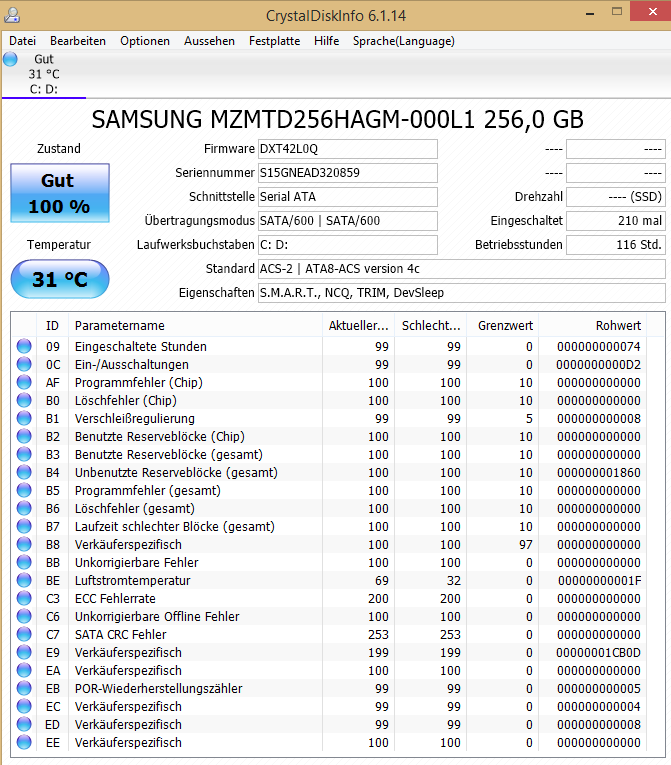
Task: Open the Optionen menu
Action: [x=145, y=41]
